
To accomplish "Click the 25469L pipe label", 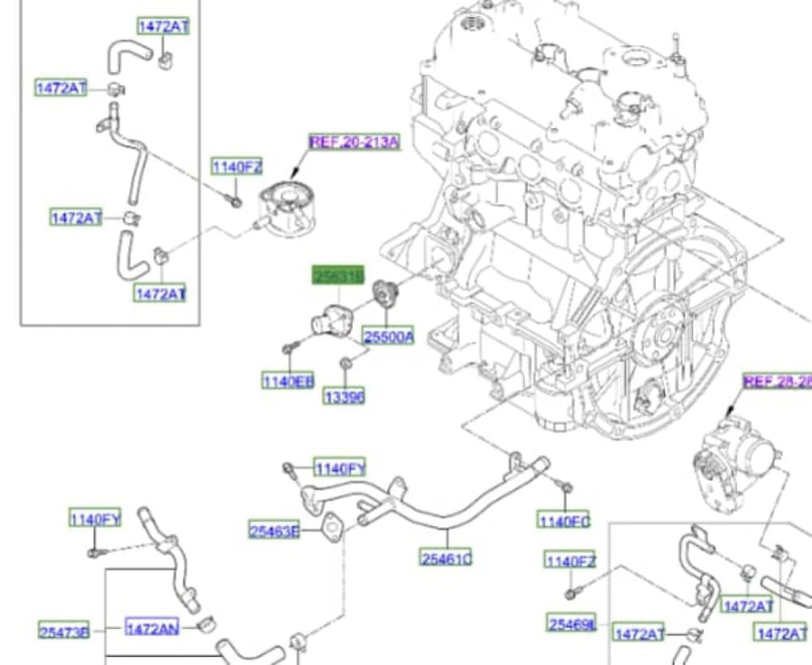I will pos(572,624).
